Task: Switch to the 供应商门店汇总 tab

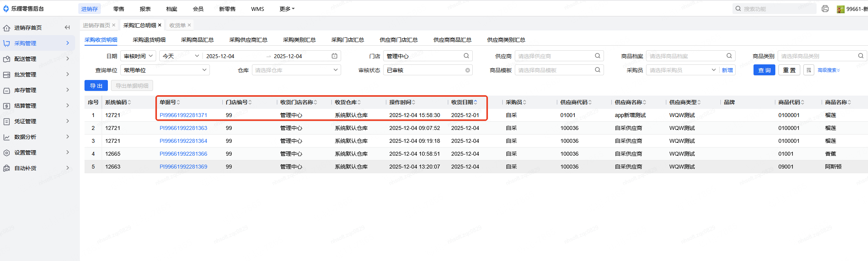Action: tap(399, 40)
